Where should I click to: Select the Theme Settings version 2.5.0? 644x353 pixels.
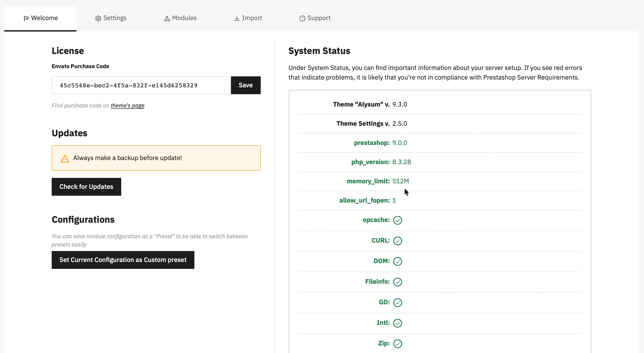click(400, 123)
